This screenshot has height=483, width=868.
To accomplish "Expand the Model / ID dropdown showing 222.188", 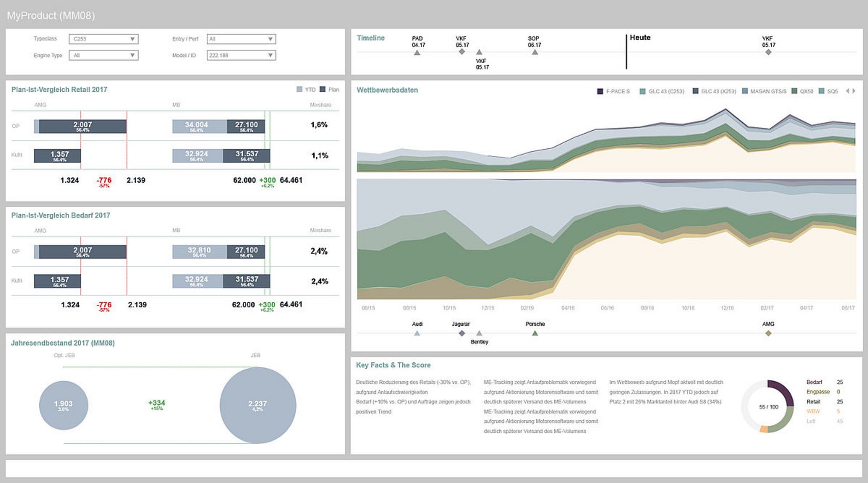I will [x=241, y=56].
